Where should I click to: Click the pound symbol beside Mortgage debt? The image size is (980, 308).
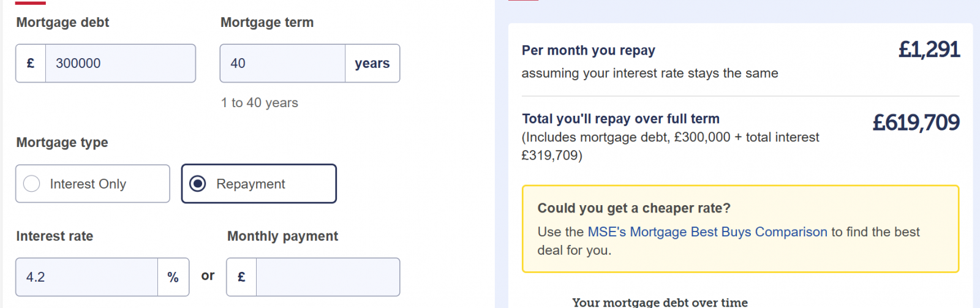(x=31, y=63)
